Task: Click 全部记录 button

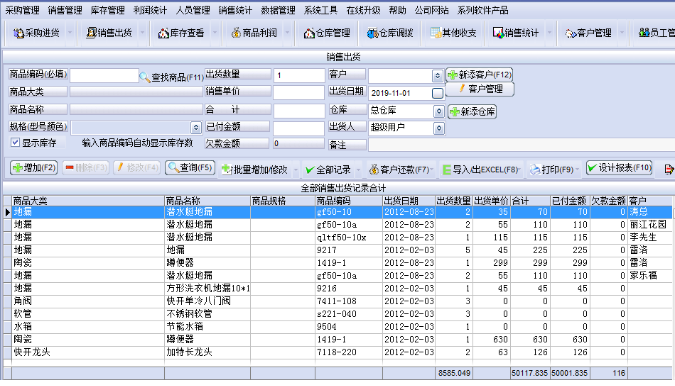Action: [328, 170]
